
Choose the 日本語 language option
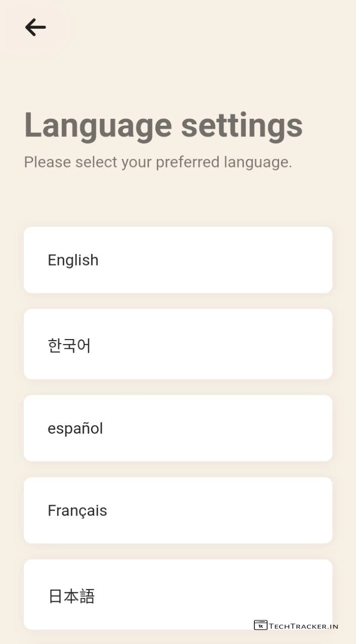pyautogui.click(x=178, y=595)
